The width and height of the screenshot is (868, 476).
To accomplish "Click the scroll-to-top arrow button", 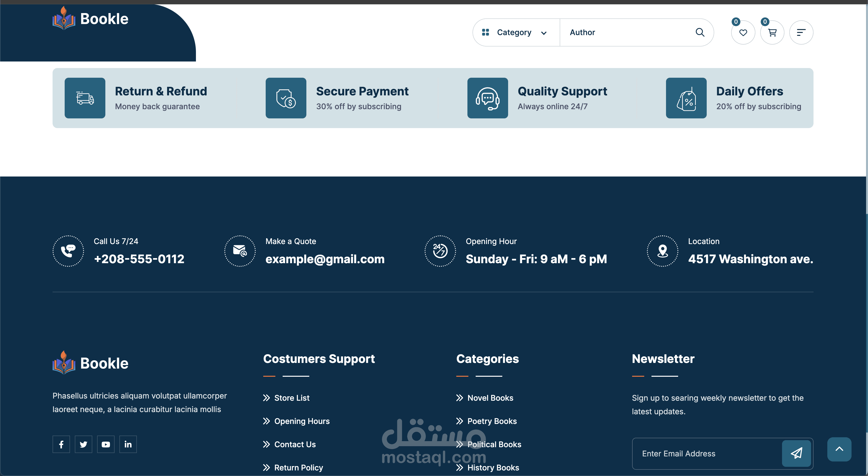I will pyautogui.click(x=839, y=449).
